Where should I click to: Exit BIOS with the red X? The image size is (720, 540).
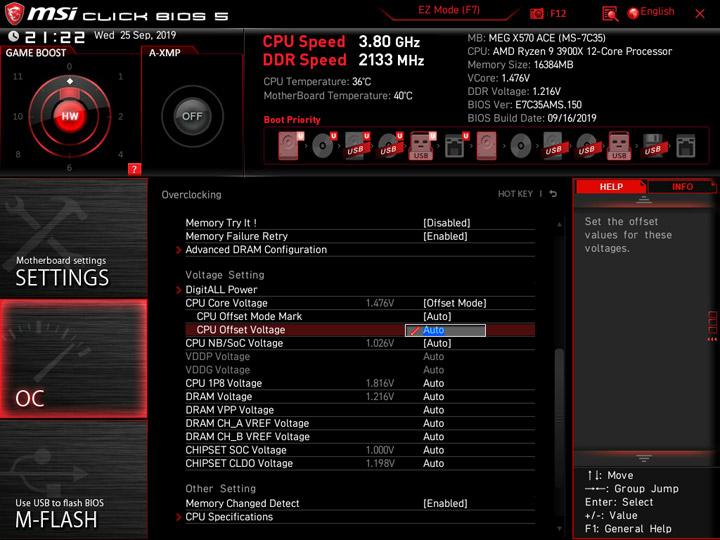pyautogui.click(x=700, y=14)
